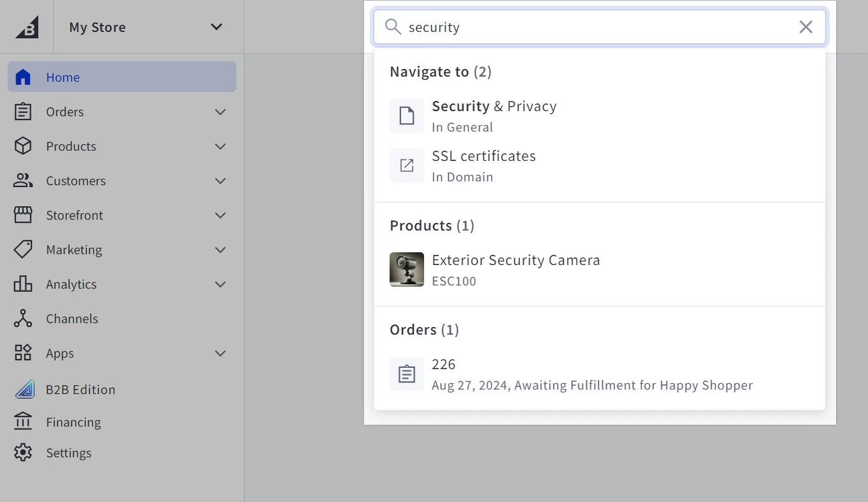Viewport: 868px width, 502px height.
Task: Click the BigCommerce logo icon
Action: click(27, 27)
